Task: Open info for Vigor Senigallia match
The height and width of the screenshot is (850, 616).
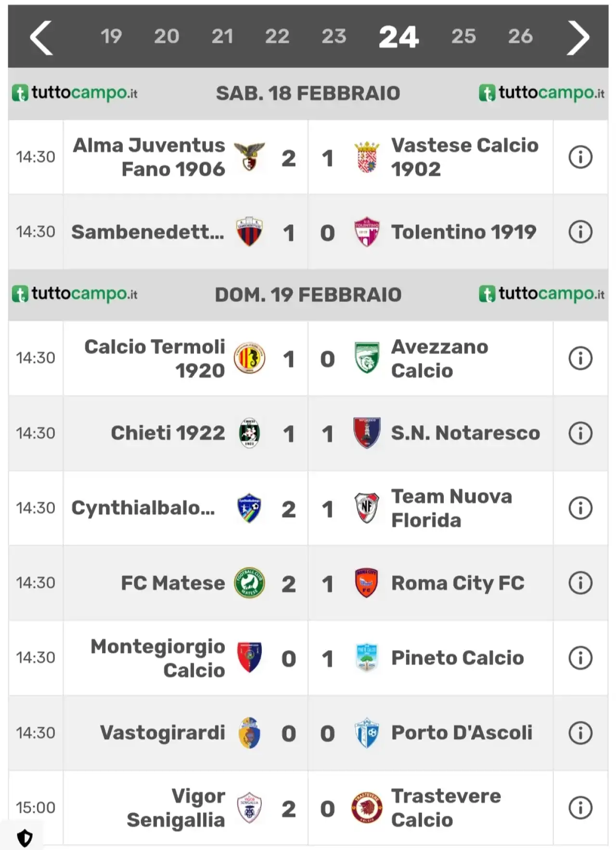Action: 580,808
